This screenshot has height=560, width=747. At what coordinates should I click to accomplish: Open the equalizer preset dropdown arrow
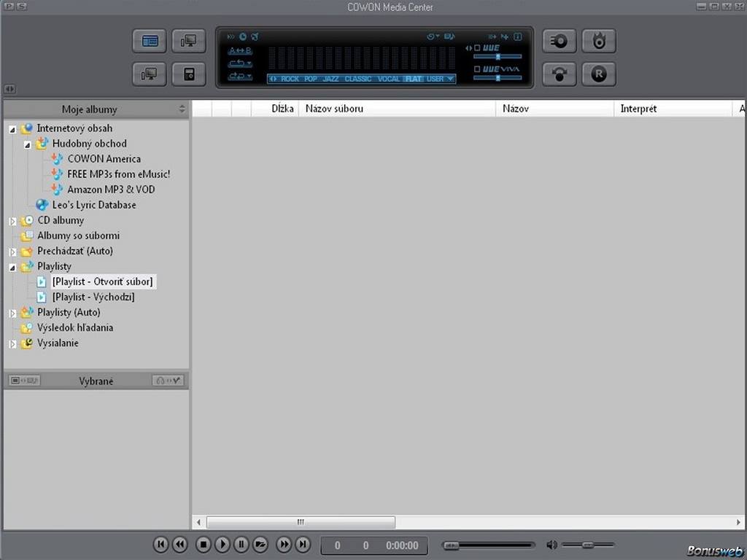450,79
